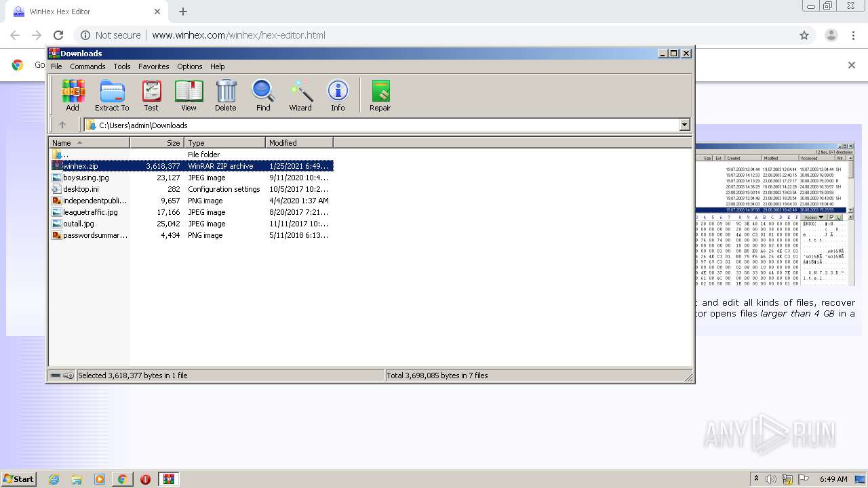Run the Test archive tool

point(151,96)
